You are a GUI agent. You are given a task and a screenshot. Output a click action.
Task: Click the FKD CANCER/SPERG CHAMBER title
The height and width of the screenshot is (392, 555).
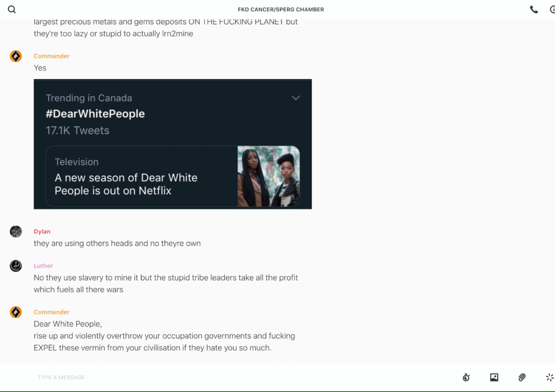click(x=281, y=10)
